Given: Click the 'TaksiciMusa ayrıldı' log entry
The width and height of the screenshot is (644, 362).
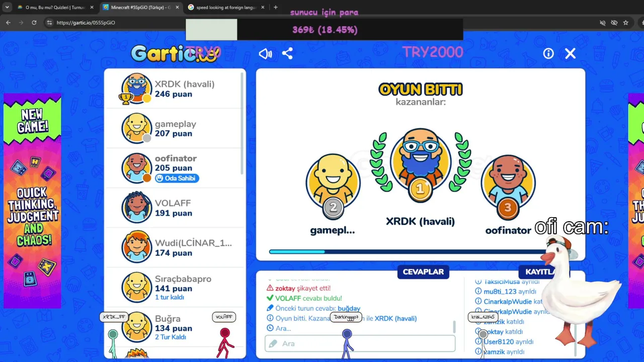Looking at the screenshot, I should (x=508, y=282).
